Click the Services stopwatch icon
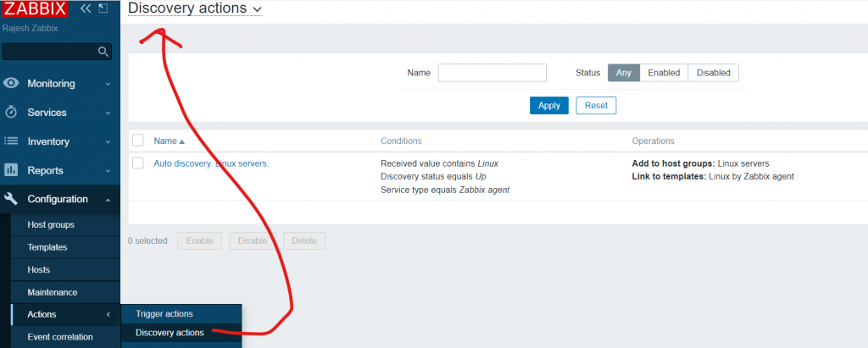 12,113
